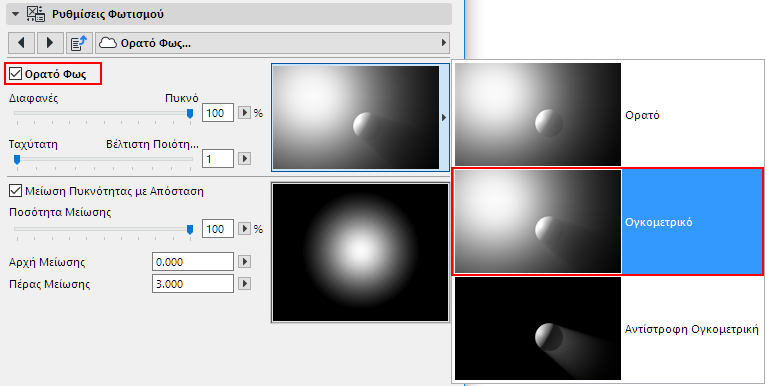Open the Ποσότητα Μείωσης arrow button
767x386 pixels.
pyautogui.click(x=244, y=229)
